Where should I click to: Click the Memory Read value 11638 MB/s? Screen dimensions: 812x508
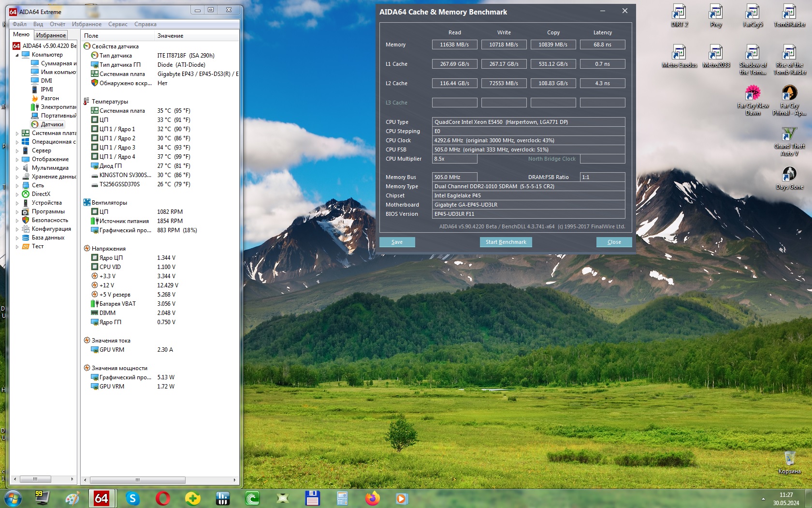(x=454, y=45)
